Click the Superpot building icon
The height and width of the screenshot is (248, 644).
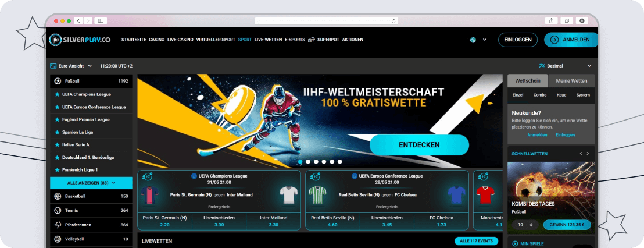click(312, 40)
